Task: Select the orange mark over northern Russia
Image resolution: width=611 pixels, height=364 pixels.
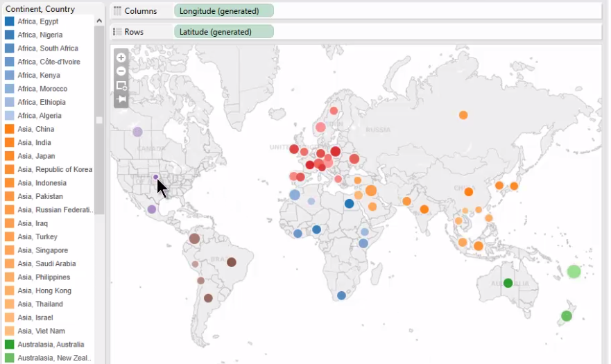Action: tap(463, 115)
